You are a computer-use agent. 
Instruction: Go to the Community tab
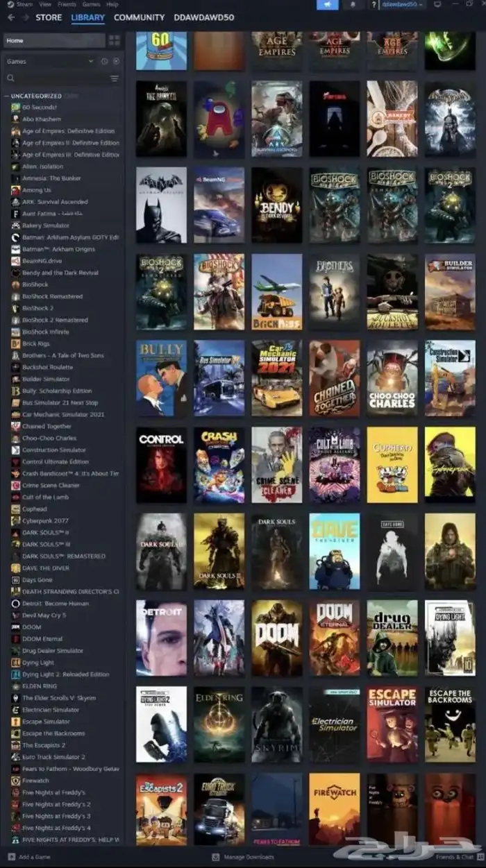[x=140, y=17]
